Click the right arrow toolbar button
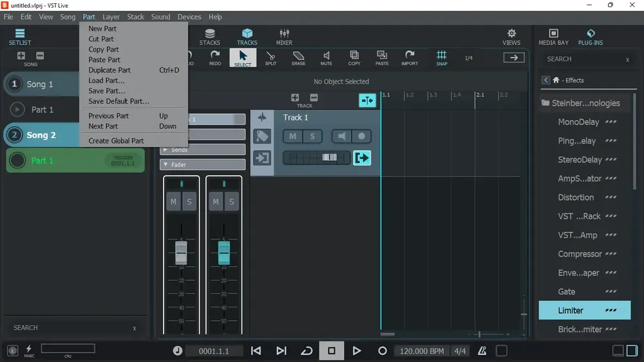This screenshot has width=644, height=362. click(514, 58)
